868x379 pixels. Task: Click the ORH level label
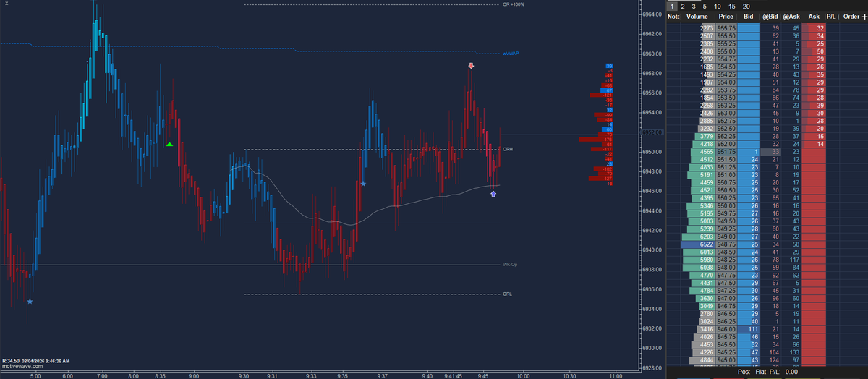508,149
